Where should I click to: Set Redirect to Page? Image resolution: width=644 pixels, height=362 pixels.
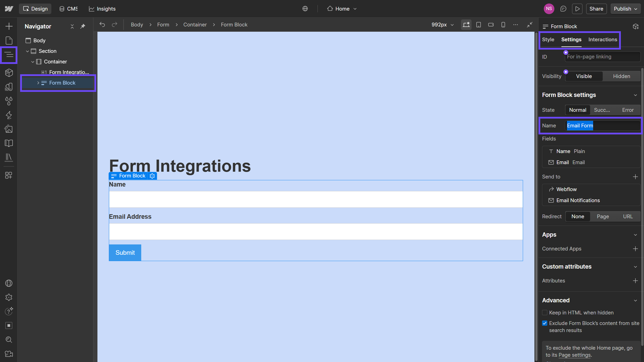point(603,216)
